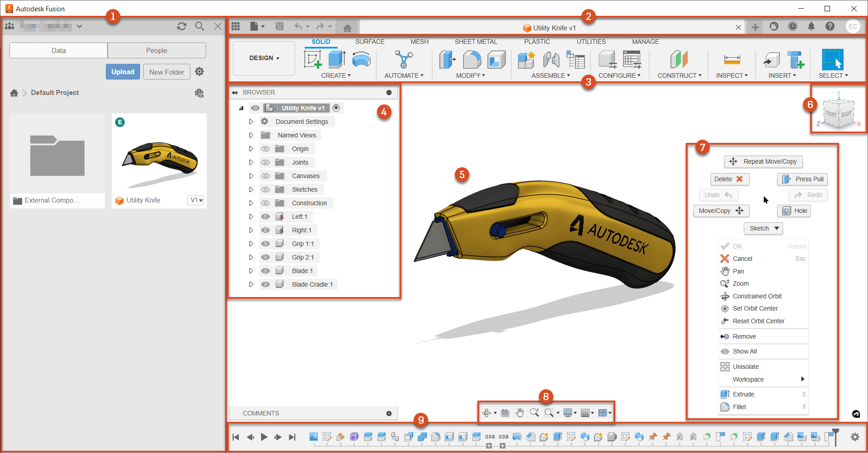Select the Pan tool in navigation bar

(x=519, y=412)
